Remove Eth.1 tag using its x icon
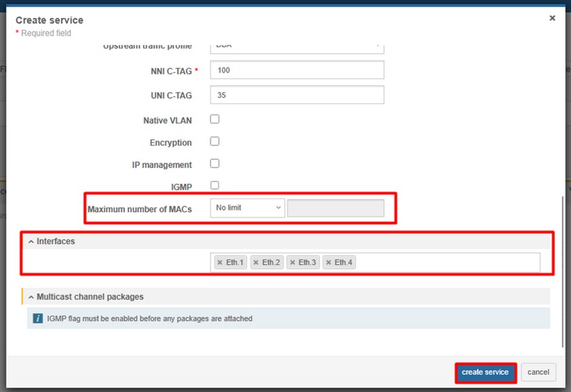 (220, 263)
